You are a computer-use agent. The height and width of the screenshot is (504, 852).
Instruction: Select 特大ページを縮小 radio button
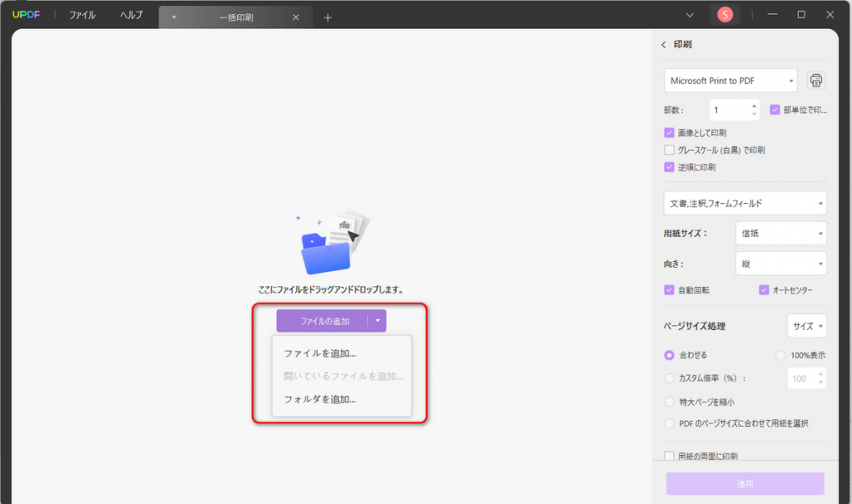[670, 402]
